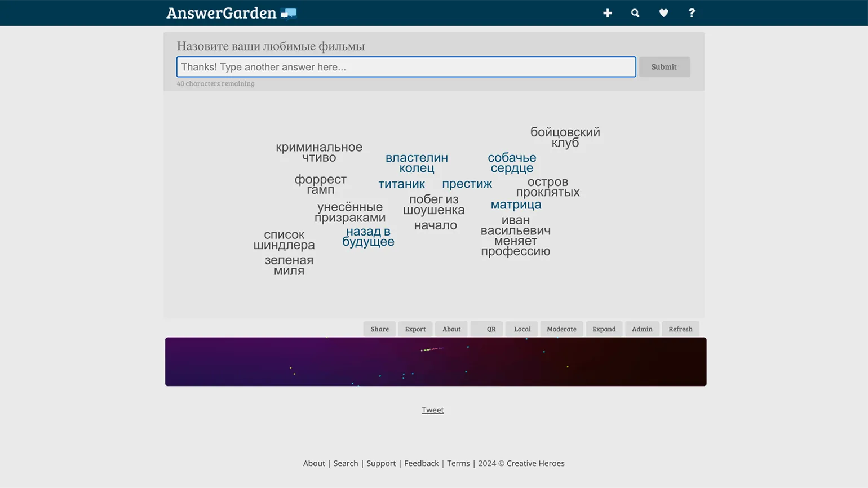
Task: Open the Feedback footer link
Action: [421, 463]
